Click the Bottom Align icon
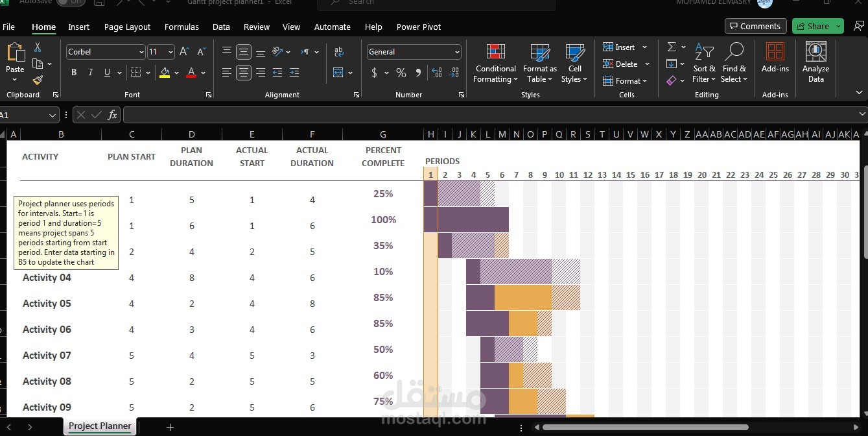 (x=261, y=51)
